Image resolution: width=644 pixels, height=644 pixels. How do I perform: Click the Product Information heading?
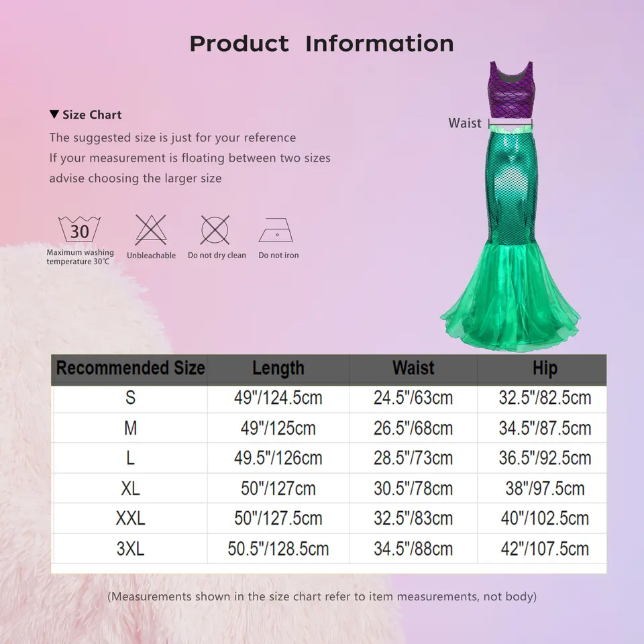click(x=321, y=44)
